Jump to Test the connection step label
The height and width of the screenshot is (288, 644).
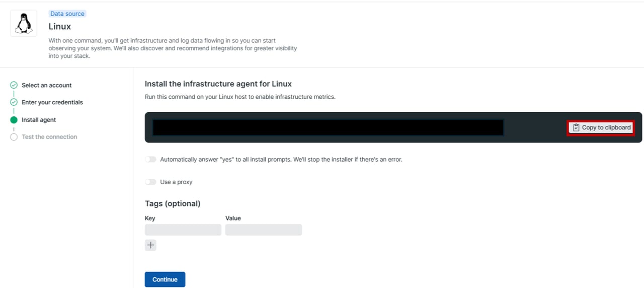point(49,137)
